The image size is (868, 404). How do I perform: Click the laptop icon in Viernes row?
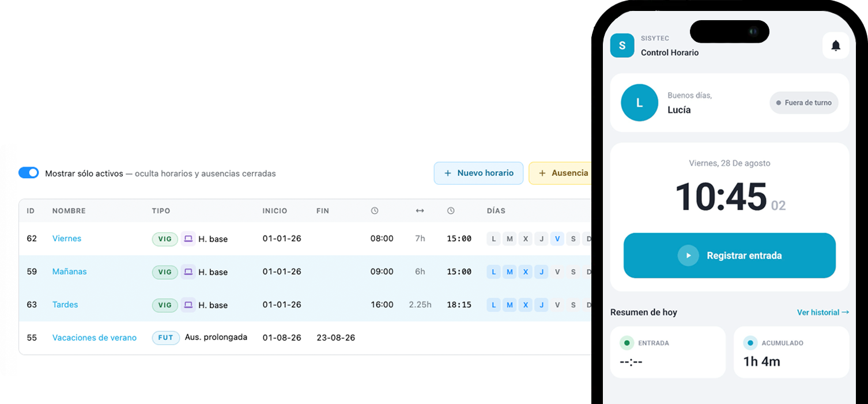188,239
